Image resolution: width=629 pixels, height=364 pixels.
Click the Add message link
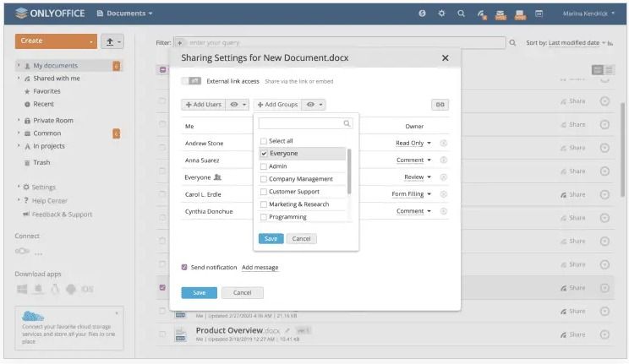(260, 268)
